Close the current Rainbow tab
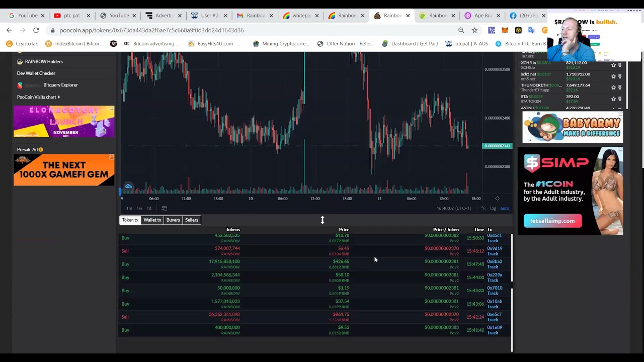Viewport: 644px width, 362px height. tap(408, 16)
